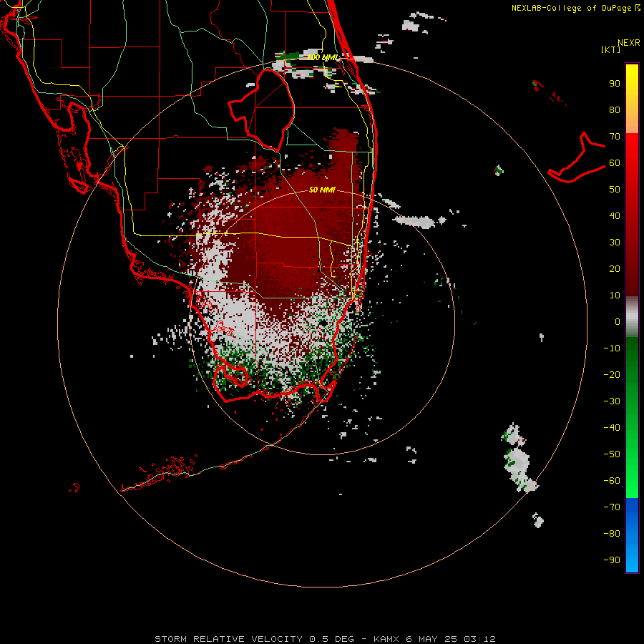This screenshot has height=644, width=644.
Task: Pick the blue band near -70
Action: point(632,509)
